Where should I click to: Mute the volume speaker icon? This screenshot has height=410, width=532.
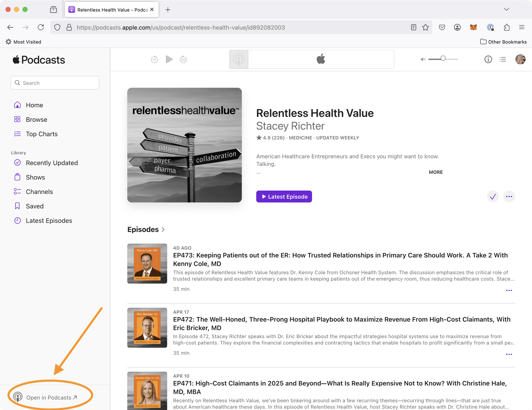coord(423,59)
